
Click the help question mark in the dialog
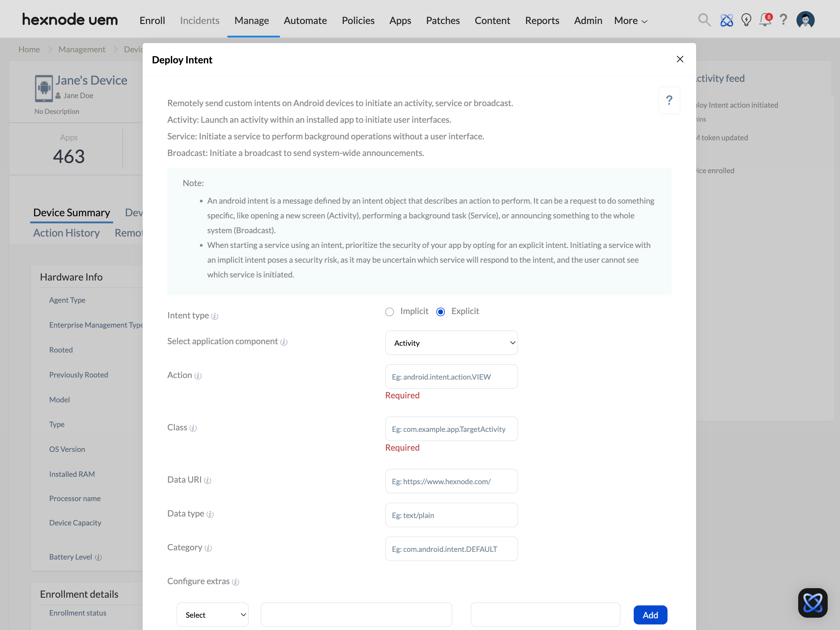tap(669, 100)
